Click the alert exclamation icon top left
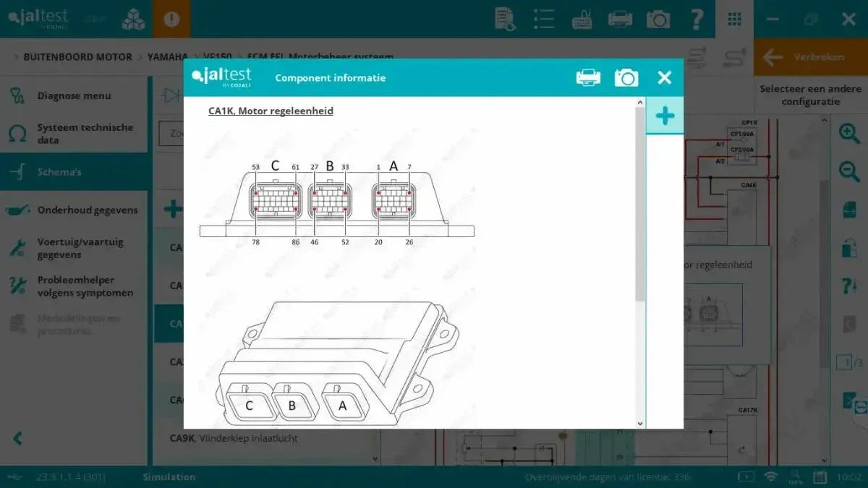 pos(171,19)
